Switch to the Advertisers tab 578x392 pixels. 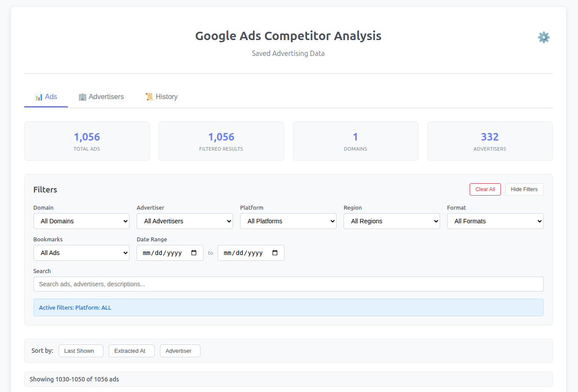click(x=101, y=96)
